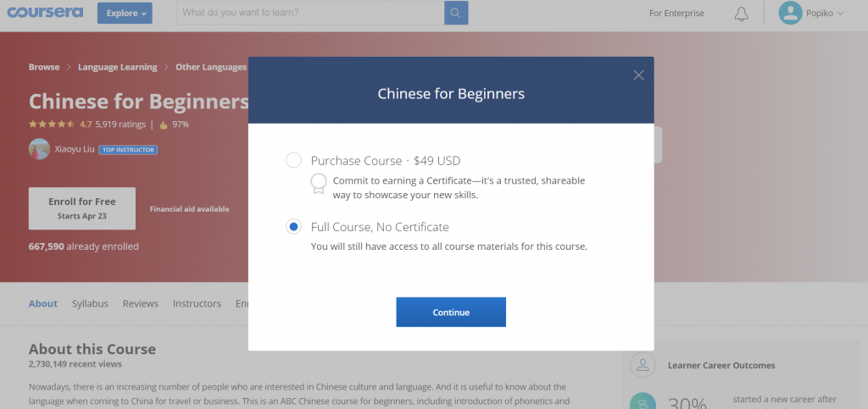Click the search magnifier icon button
Viewport: 868px width, 409px height.
coord(456,13)
